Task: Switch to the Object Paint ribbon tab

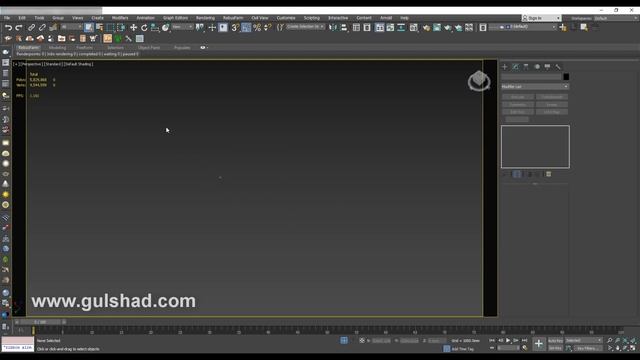Action: pyautogui.click(x=149, y=48)
